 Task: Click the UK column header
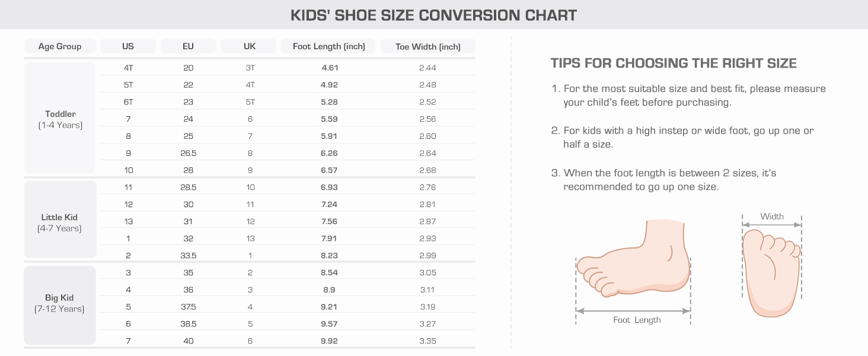pos(250,46)
